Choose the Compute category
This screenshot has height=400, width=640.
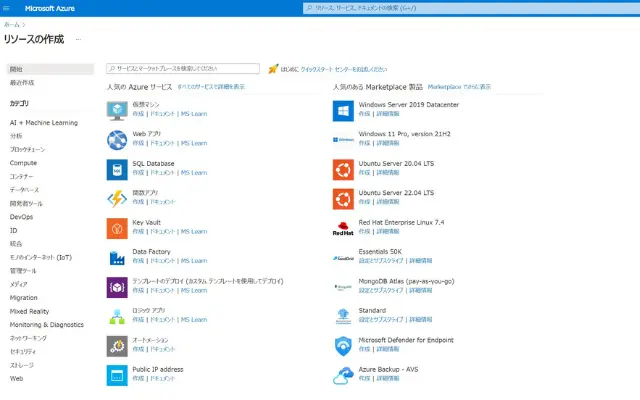(23, 163)
